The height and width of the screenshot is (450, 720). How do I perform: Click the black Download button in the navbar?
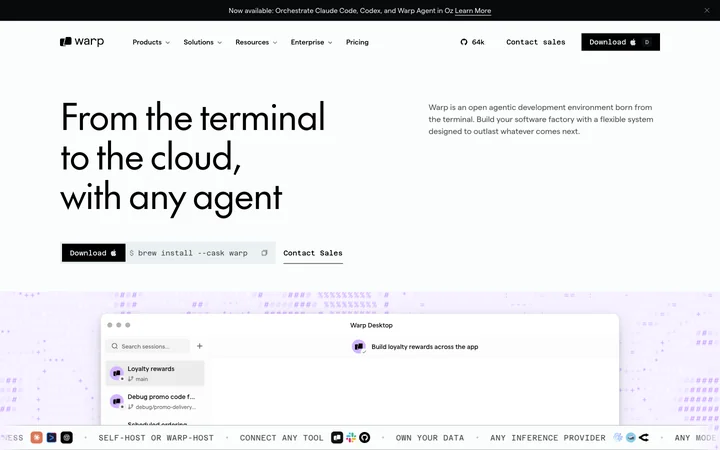pos(620,42)
